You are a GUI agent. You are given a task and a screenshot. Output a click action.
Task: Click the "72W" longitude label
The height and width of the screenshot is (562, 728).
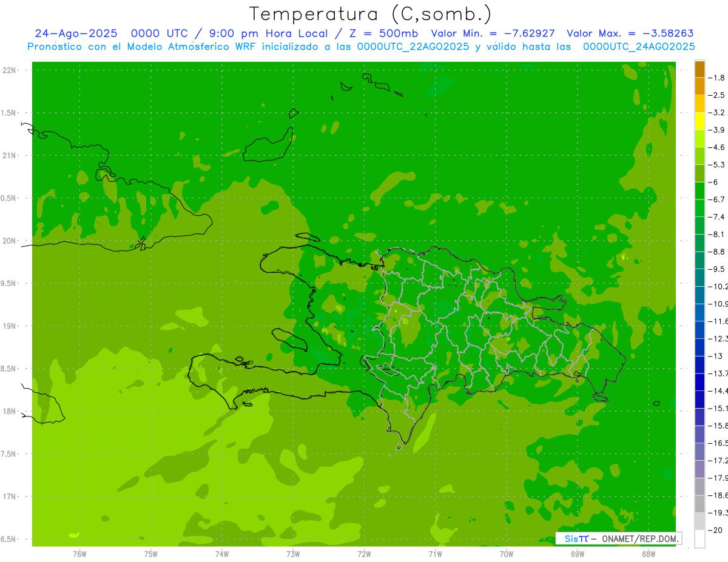pos(364,554)
